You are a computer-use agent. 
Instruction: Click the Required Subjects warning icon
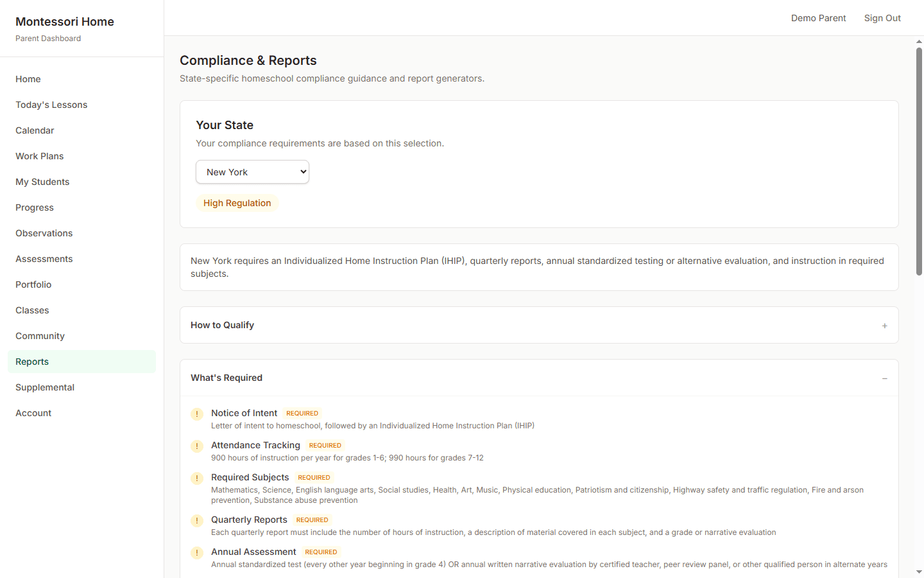pyautogui.click(x=197, y=478)
